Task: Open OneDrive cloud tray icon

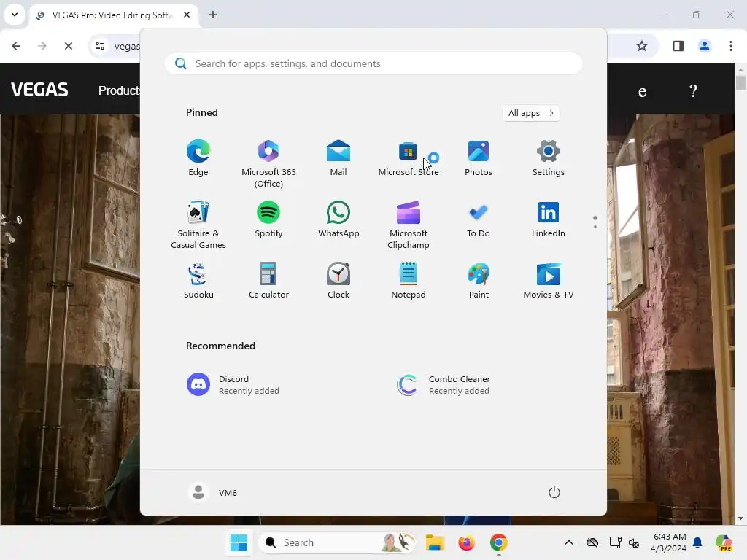Action: click(592, 542)
